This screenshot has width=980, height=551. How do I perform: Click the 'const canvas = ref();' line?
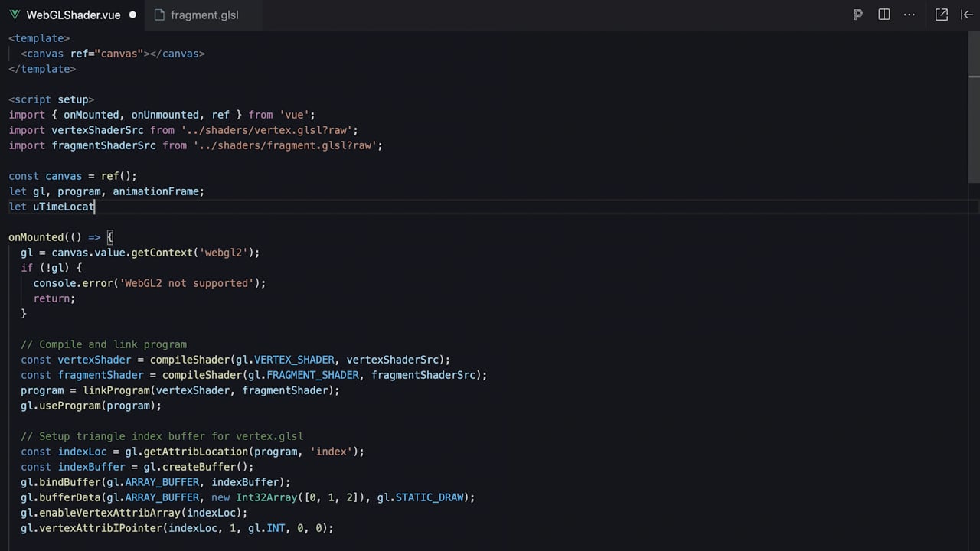click(73, 176)
